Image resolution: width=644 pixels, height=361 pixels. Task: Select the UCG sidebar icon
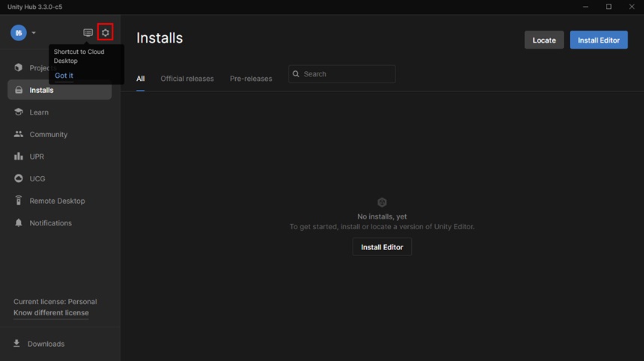[19, 178]
